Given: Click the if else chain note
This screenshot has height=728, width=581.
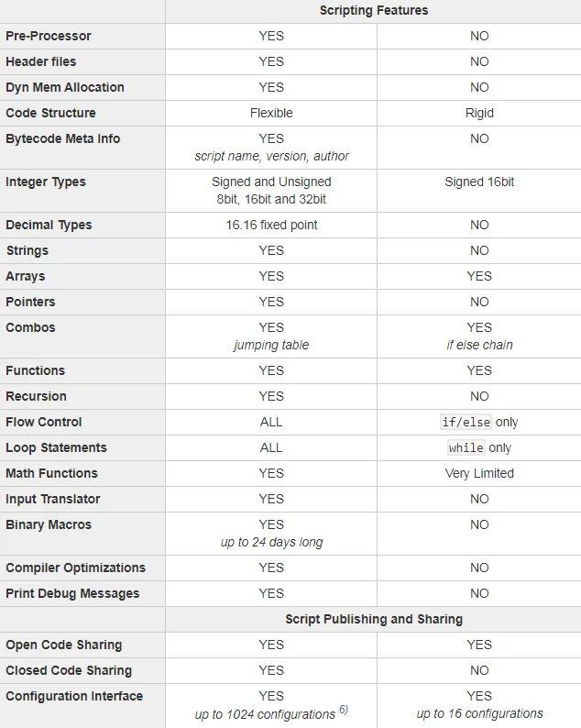Looking at the screenshot, I should [x=479, y=345].
